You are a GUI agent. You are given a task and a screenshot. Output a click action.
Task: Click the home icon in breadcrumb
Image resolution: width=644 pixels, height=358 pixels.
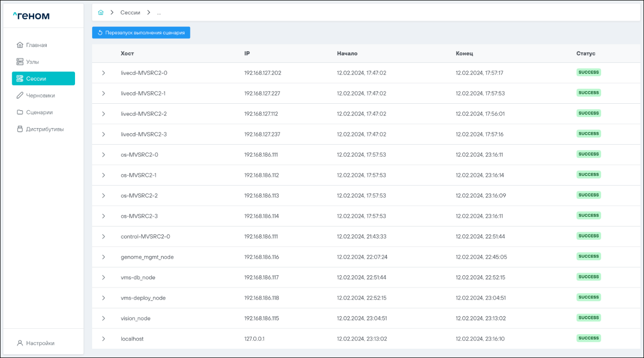[101, 12]
